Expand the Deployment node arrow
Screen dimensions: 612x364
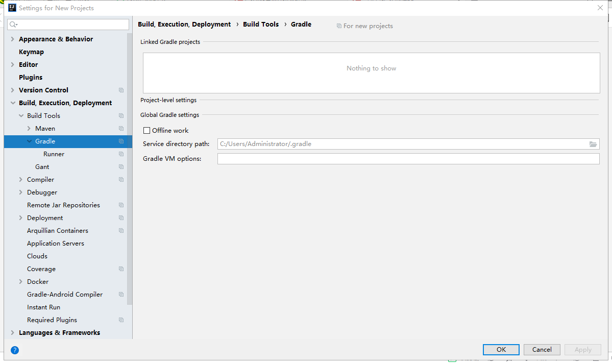(21, 218)
